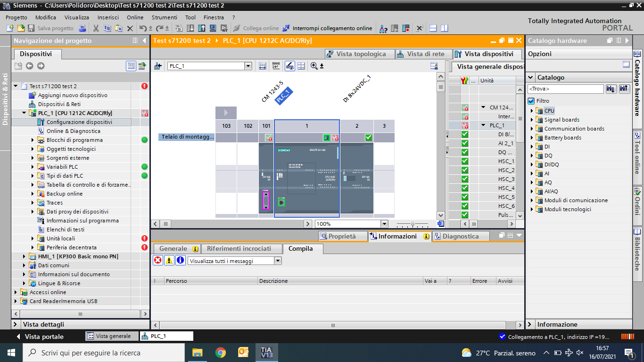Click the Copy icon in toolbar
The image size is (644, 362).
pyautogui.click(x=107, y=28)
